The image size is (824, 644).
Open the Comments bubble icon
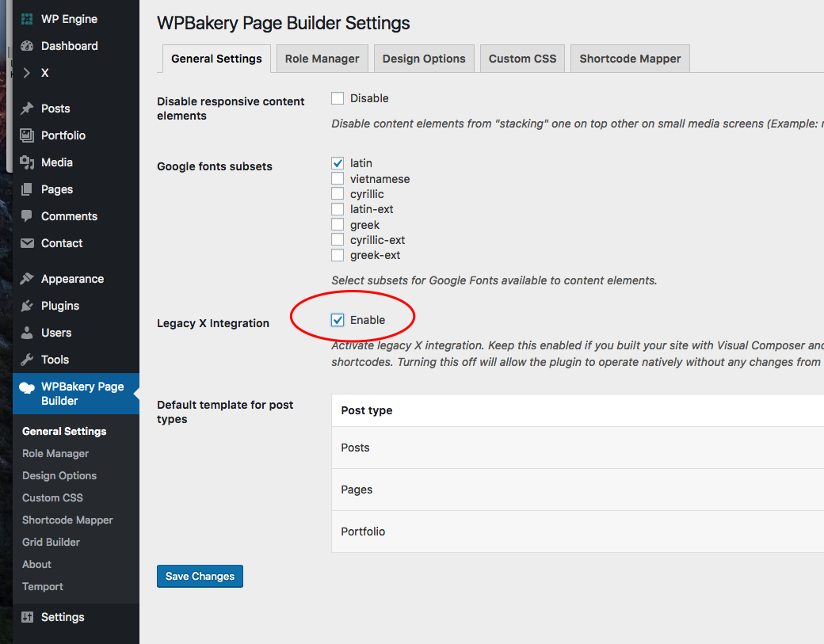(x=27, y=215)
